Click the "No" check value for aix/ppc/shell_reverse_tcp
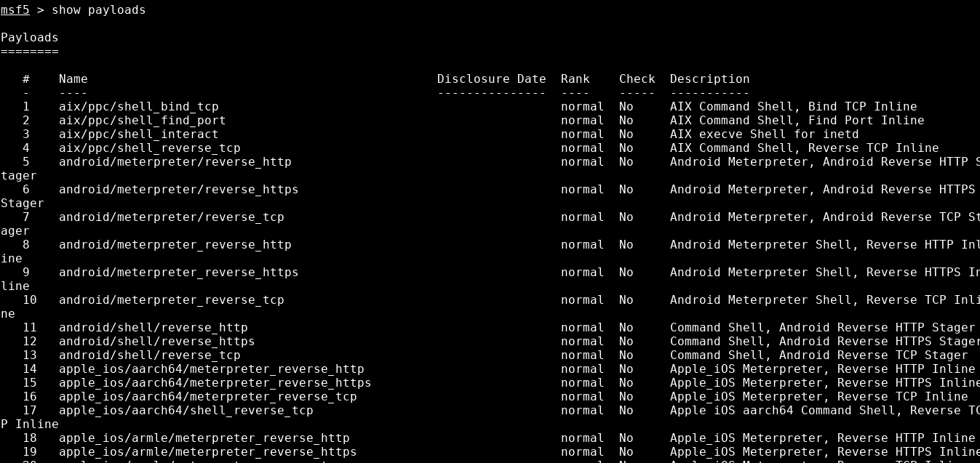The width and height of the screenshot is (980, 463). tap(626, 148)
